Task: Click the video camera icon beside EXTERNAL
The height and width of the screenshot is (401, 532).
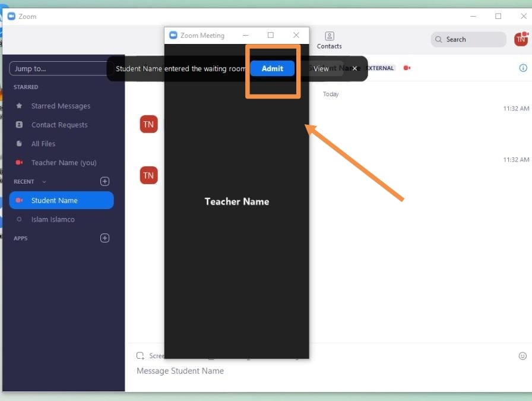Action: tap(407, 68)
